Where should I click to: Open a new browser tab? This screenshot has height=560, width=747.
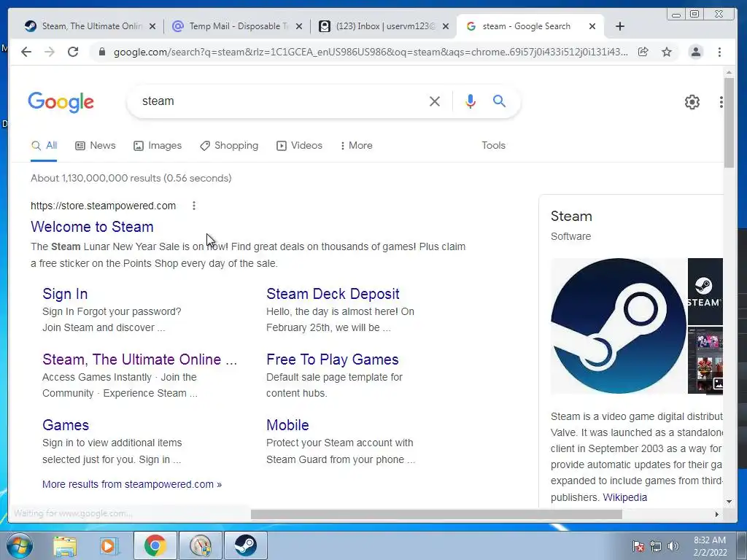[x=620, y=26]
